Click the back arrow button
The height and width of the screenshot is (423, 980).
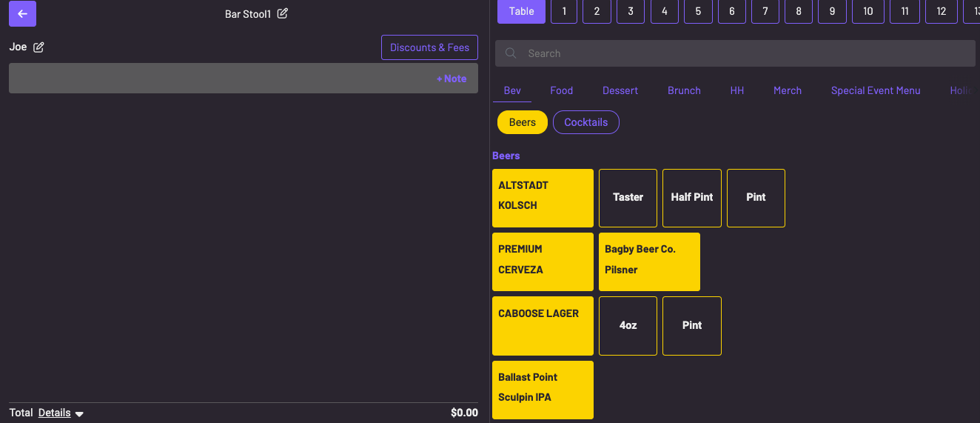coord(22,13)
